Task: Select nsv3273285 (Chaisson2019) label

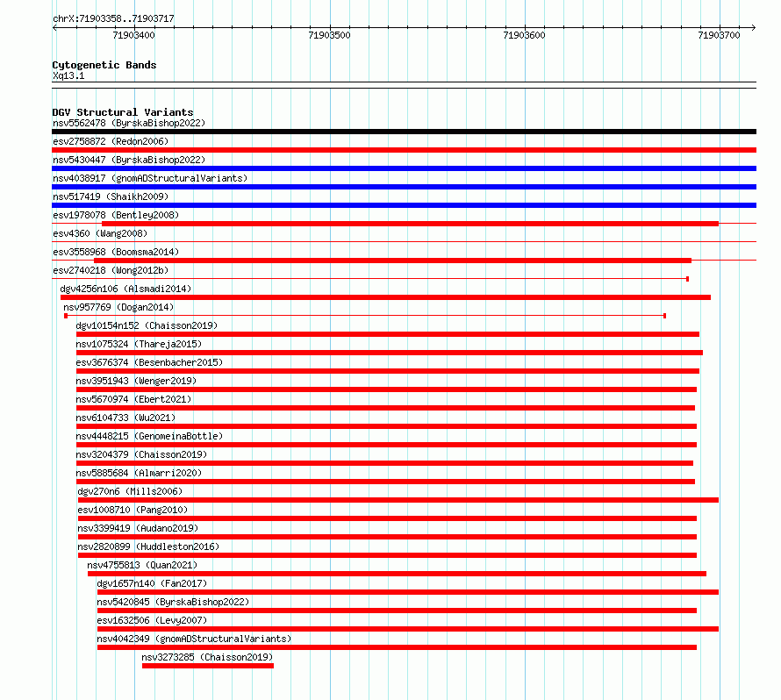Action: [x=207, y=657]
